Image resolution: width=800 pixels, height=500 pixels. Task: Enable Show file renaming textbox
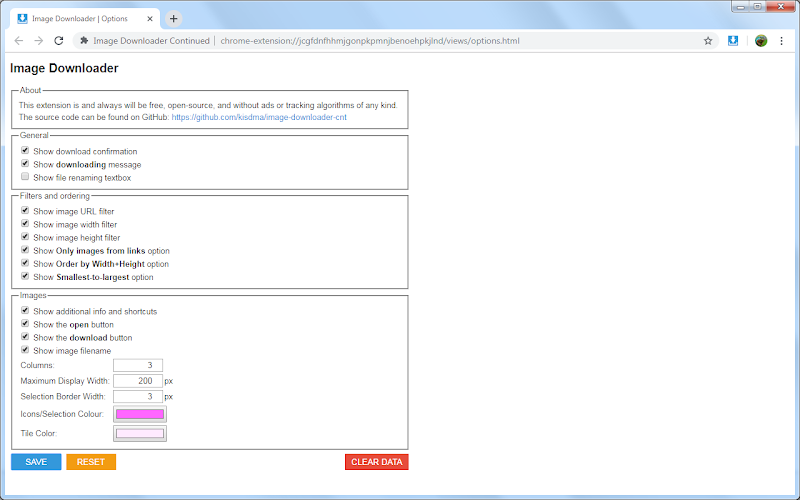[x=25, y=177]
